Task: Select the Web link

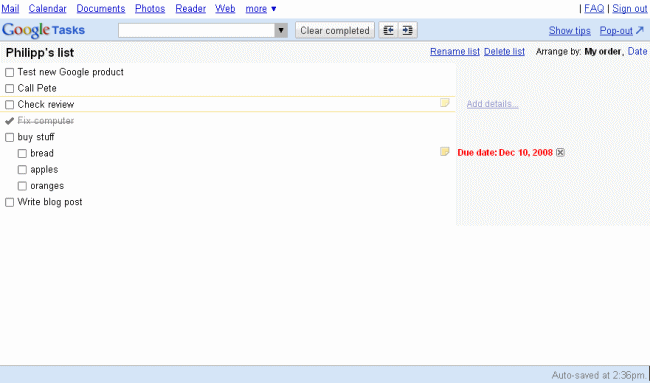Action: tap(225, 9)
